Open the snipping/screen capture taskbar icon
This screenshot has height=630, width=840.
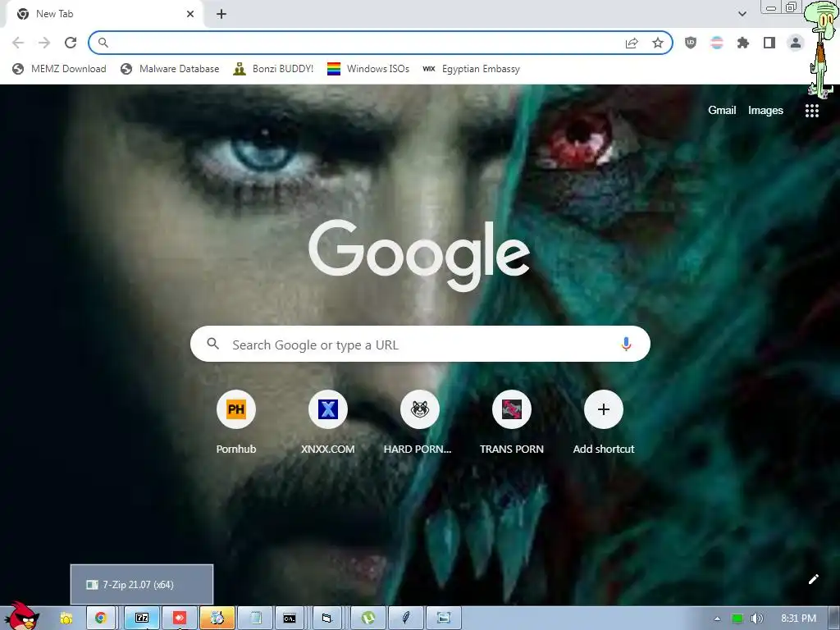444,619
